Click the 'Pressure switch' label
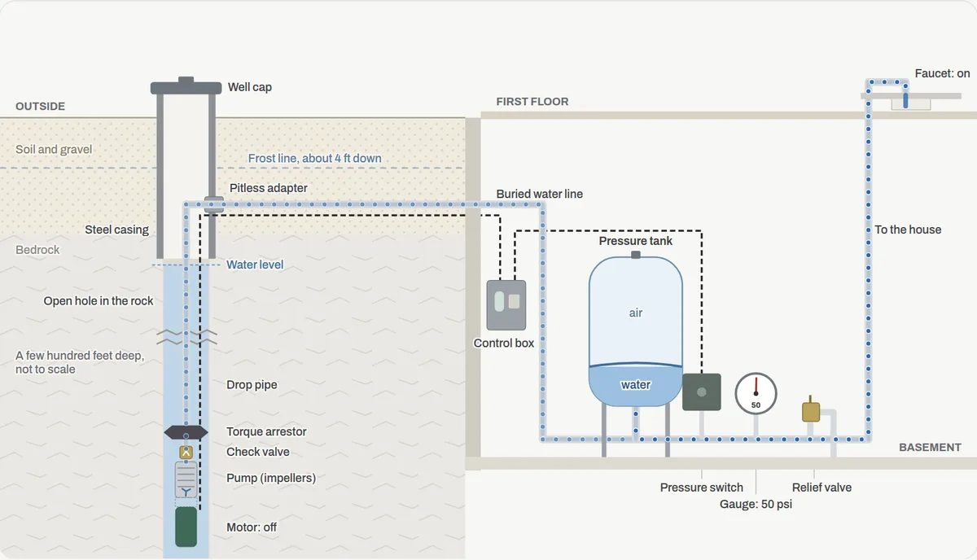This screenshot has height=560, width=977. pyautogui.click(x=702, y=488)
